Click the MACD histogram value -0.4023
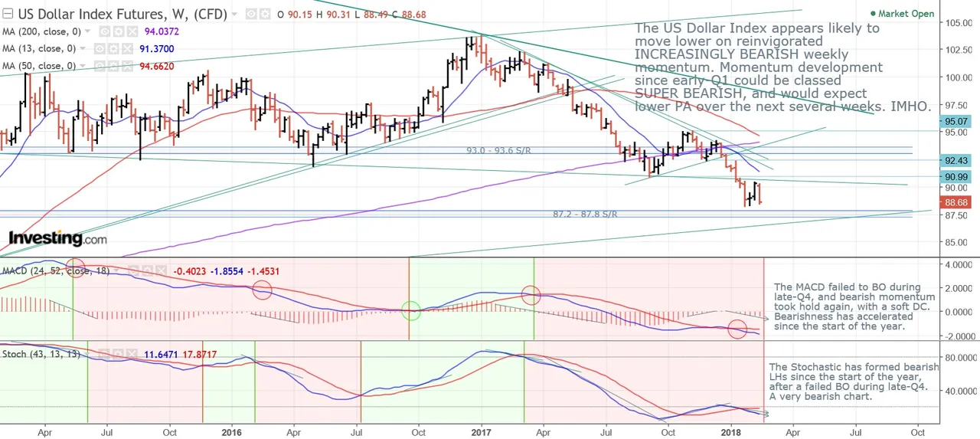This screenshot has height=439, width=980. click(190, 271)
